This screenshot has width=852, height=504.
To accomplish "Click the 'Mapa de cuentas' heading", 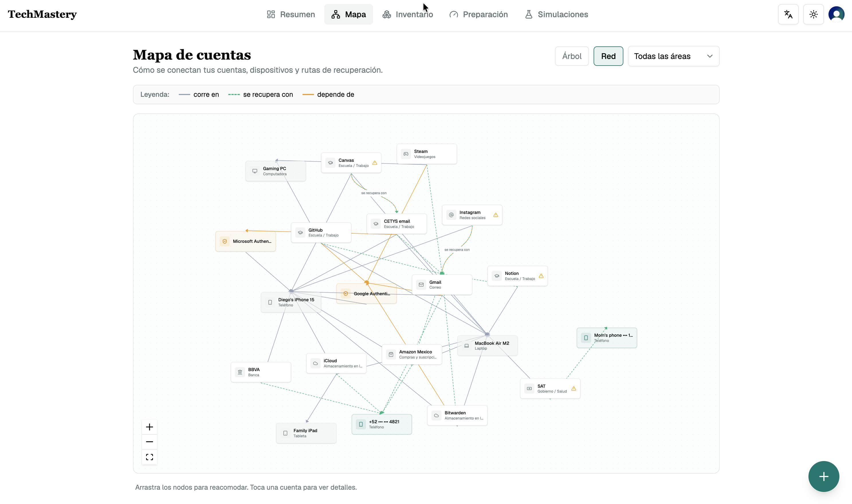I will click(192, 55).
